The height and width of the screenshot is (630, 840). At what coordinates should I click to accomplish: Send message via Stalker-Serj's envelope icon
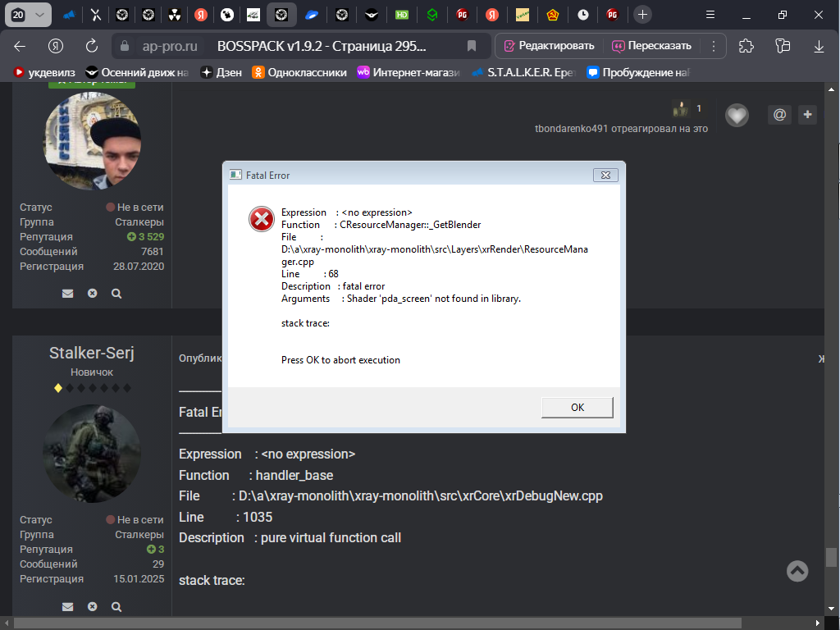click(x=67, y=606)
